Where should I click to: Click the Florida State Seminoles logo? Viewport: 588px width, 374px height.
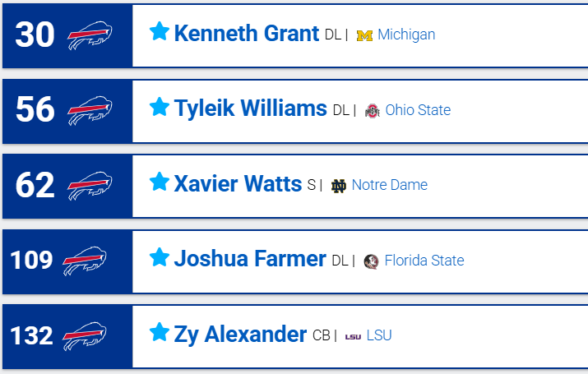[371, 261]
